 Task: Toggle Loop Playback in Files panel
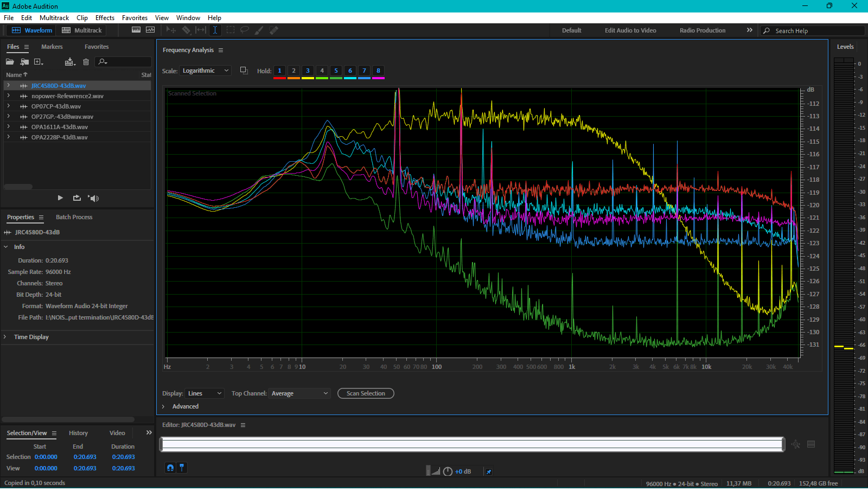click(77, 198)
